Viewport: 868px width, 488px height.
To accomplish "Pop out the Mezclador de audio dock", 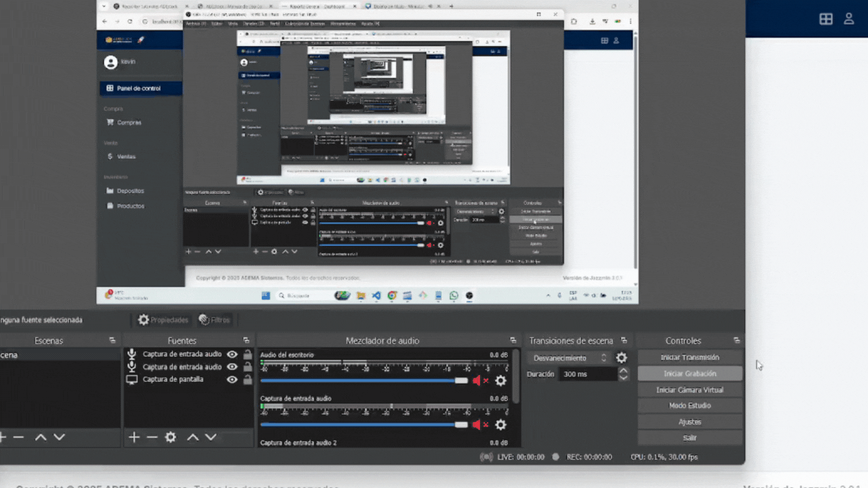I will (x=513, y=341).
